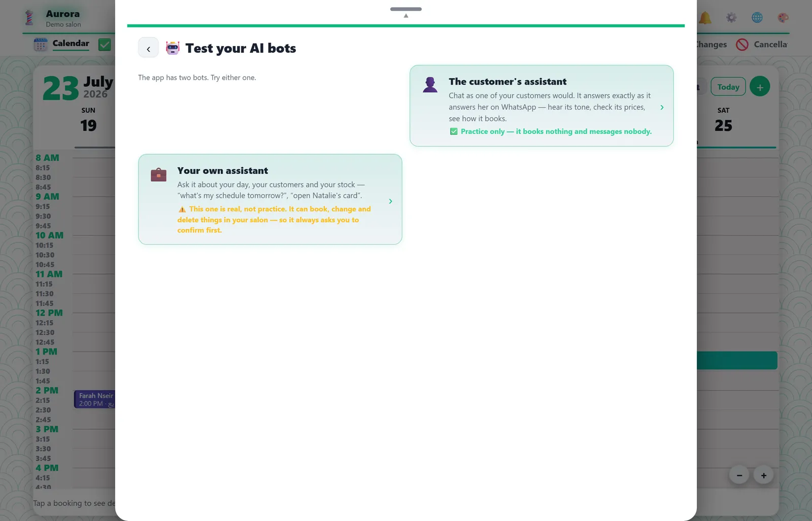Open the color palette theme icon
Image resolution: width=812 pixels, height=521 pixels.
point(783,18)
